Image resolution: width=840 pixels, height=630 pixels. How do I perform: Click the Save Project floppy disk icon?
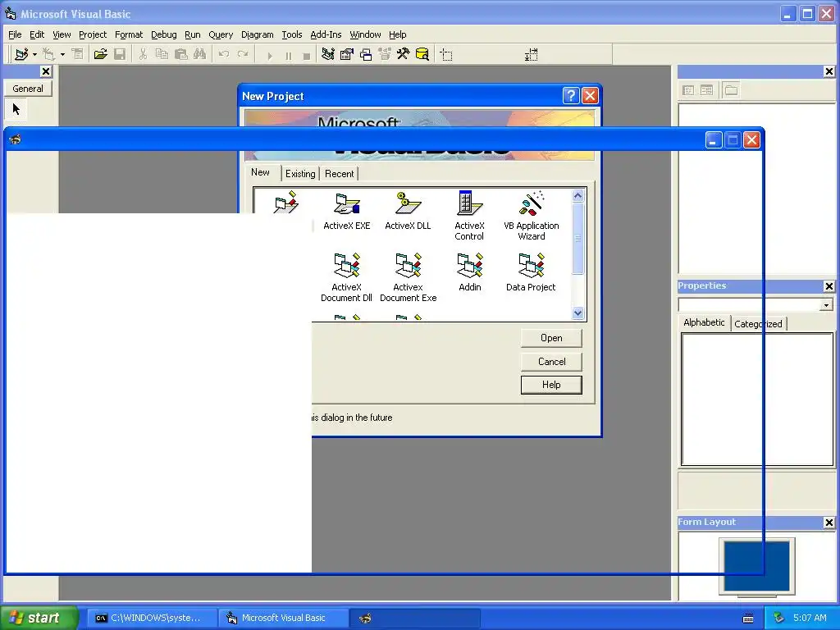point(120,54)
